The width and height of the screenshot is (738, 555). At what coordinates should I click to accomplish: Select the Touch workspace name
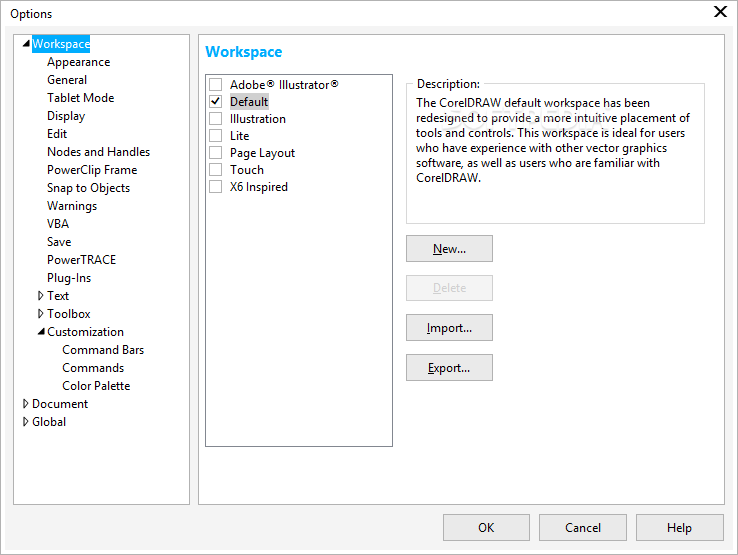247,170
